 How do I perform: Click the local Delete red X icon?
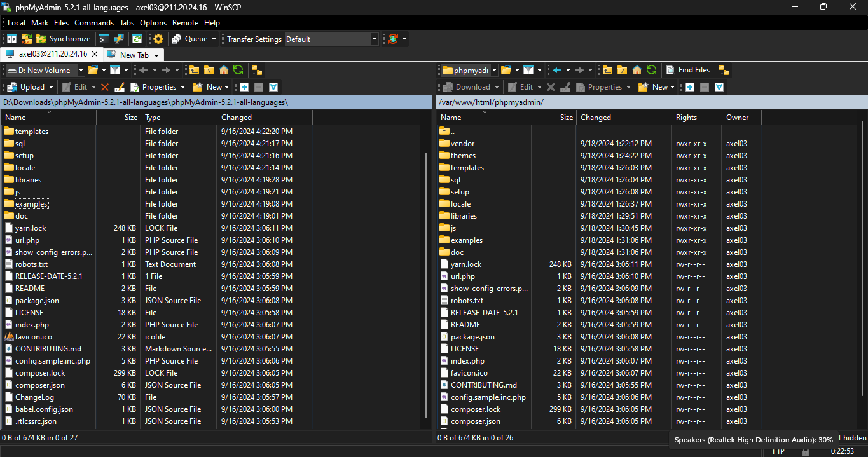(x=105, y=87)
